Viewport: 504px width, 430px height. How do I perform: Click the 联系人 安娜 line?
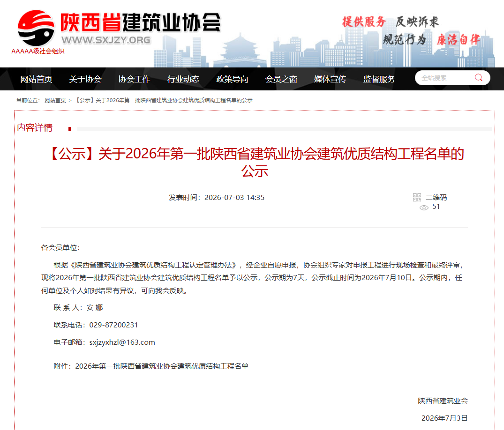click(78, 308)
